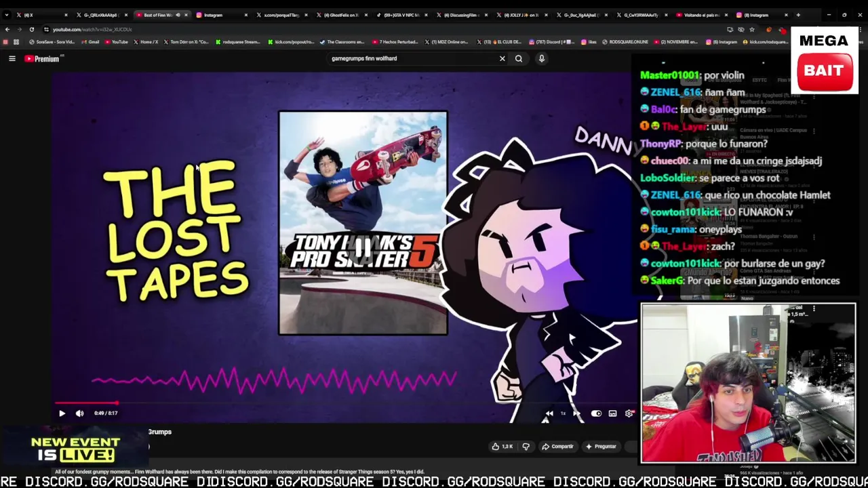Mute the video volume speaker
This screenshot has height=488, width=868.
(x=79, y=413)
